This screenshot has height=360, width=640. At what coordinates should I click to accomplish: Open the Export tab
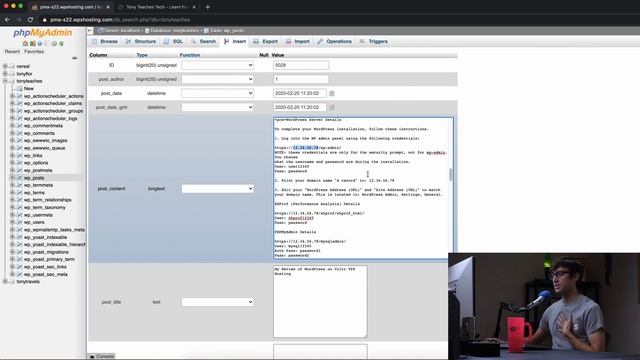point(266,42)
